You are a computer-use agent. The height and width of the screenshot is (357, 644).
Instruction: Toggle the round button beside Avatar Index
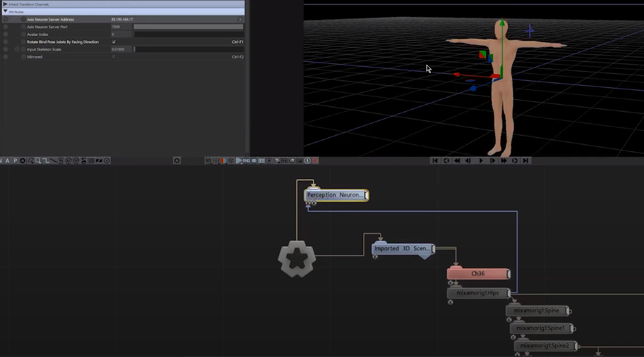click(23, 34)
